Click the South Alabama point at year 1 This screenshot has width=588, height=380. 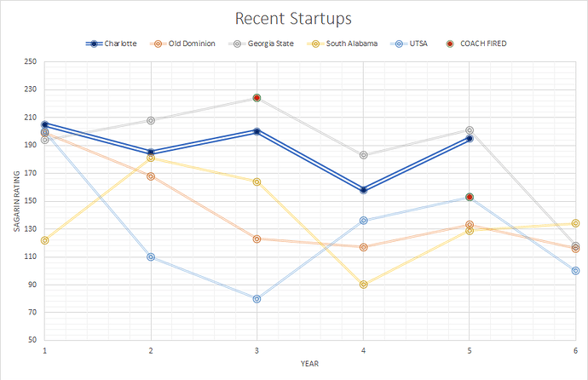(44, 240)
